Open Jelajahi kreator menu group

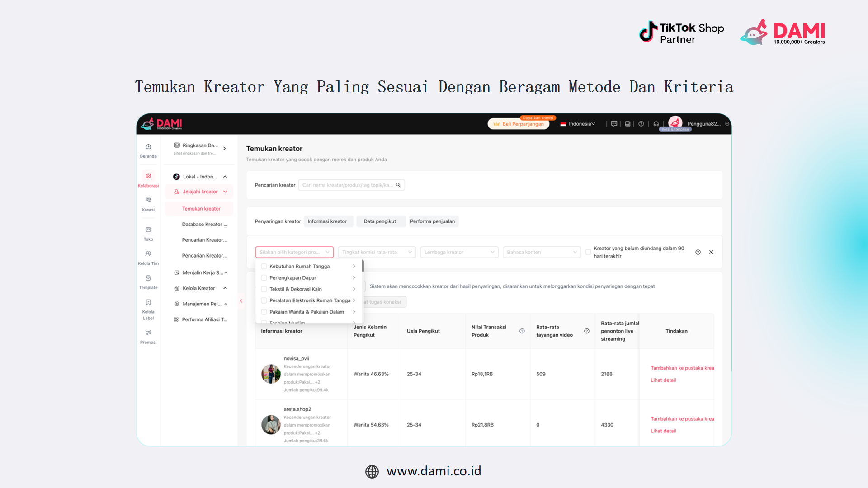[199, 192]
